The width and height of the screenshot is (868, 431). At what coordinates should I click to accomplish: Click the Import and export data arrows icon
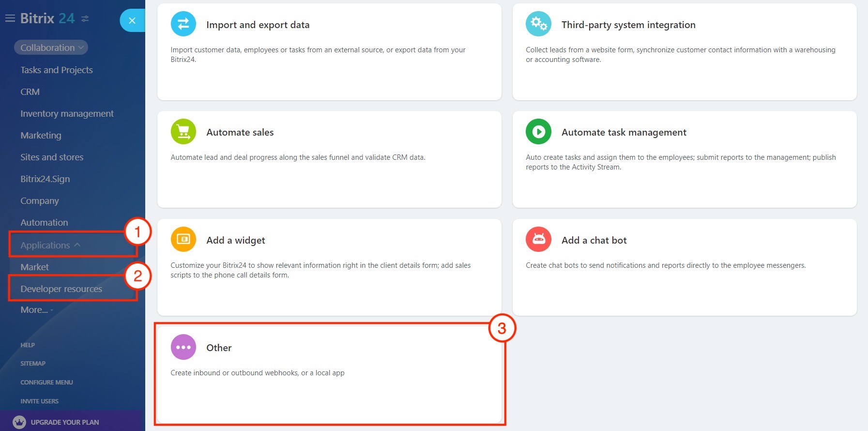click(183, 24)
